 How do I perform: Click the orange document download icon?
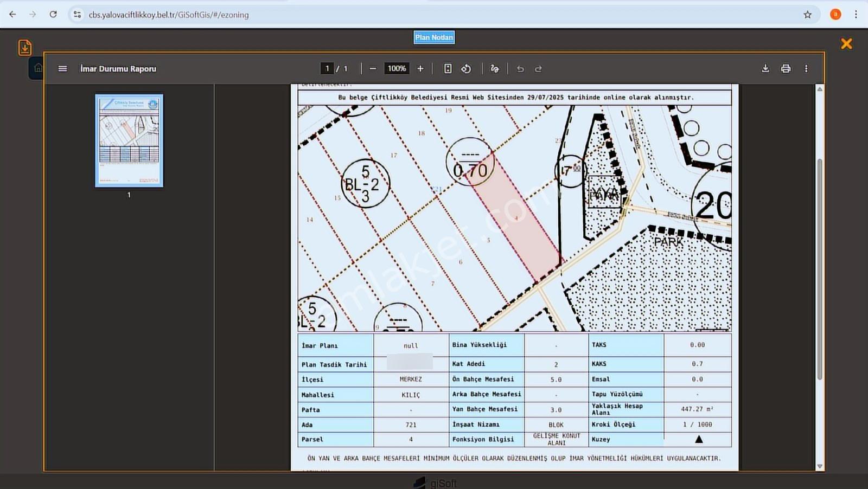pyautogui.click(x=25, y=48)
